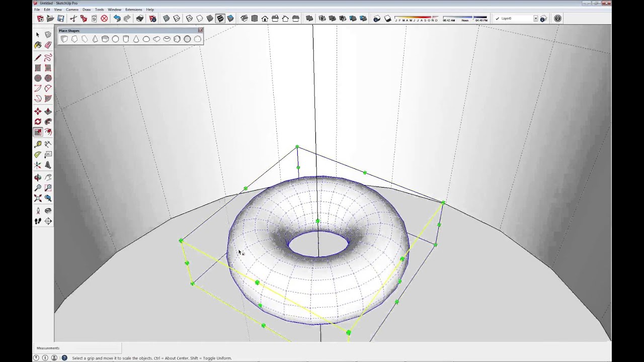Activate the Rotate tool
This screenshot has height=362, width=644.
[38, 122]
